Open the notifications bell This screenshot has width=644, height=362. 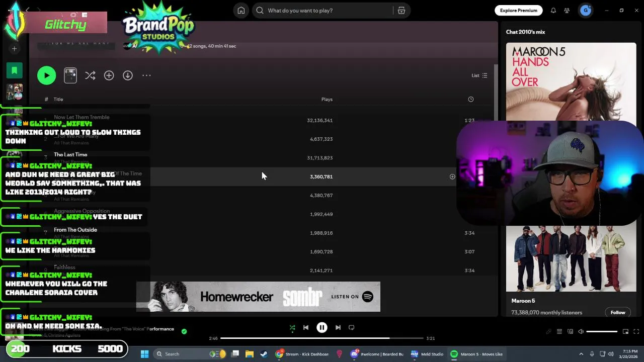click(553, 11)
